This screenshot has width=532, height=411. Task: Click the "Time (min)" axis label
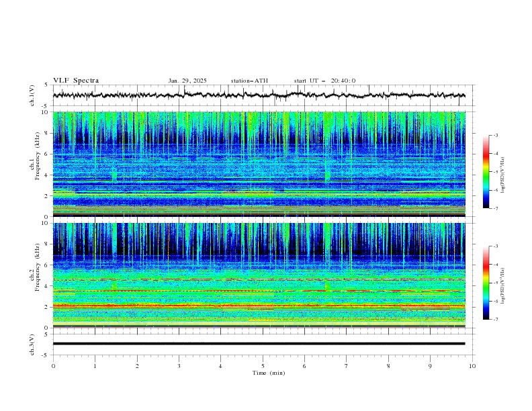click(269, 373)
